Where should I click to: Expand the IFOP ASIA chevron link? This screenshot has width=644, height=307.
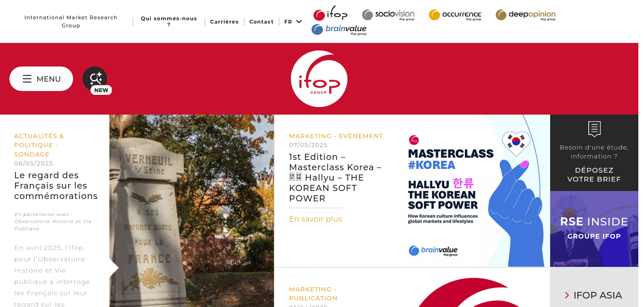[x=594, y=295]
